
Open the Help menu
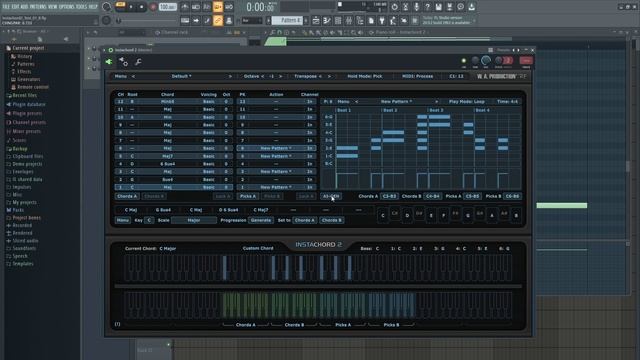tap(93, 7)
